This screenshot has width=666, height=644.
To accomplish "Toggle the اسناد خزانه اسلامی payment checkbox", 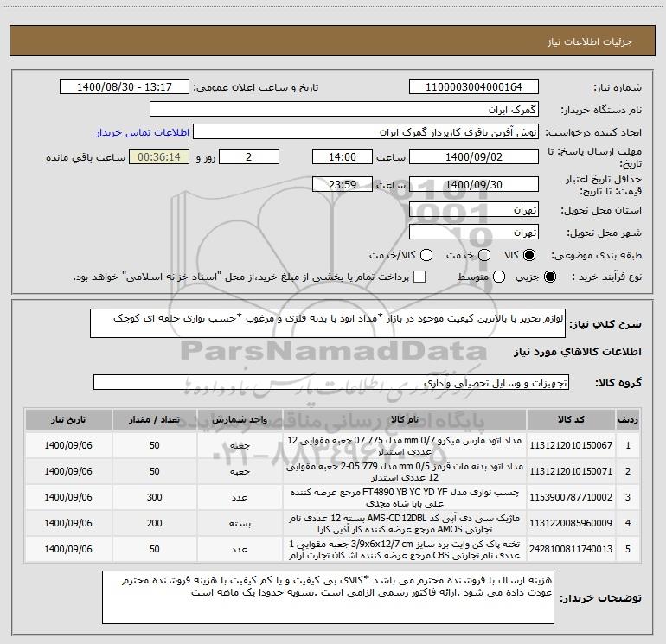I will [419, 277].
